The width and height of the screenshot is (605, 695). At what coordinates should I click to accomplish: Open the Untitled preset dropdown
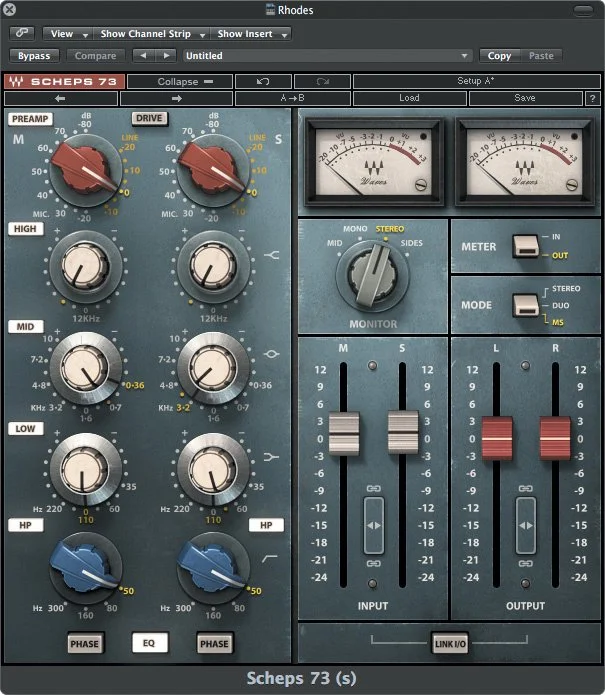(327, 56)
